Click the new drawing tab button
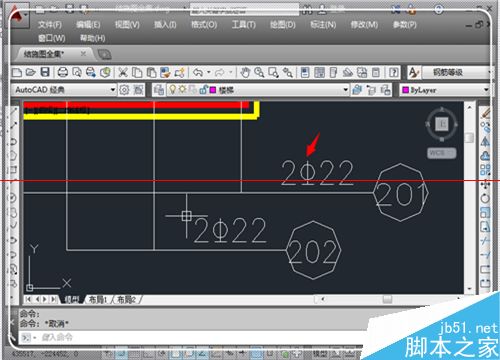Image resolution: width=500 pixels, height=360 pixels. pyautogui.click(x=104, y=54)
